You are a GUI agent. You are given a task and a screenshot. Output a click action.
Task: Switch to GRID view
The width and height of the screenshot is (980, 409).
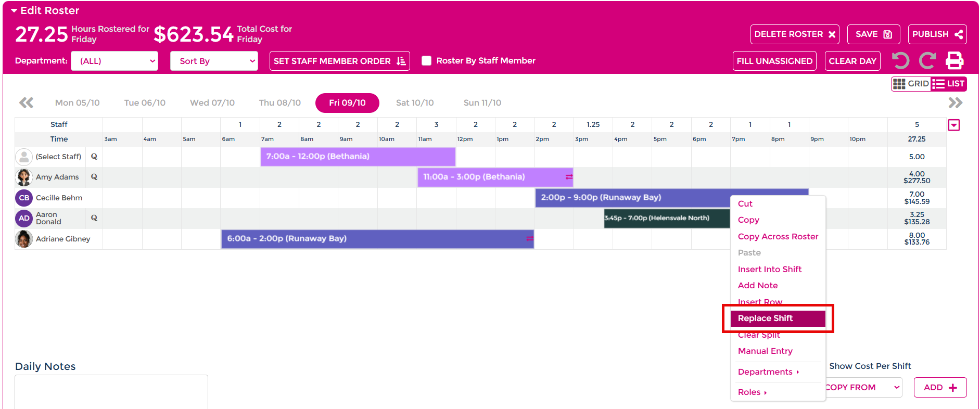911,83
